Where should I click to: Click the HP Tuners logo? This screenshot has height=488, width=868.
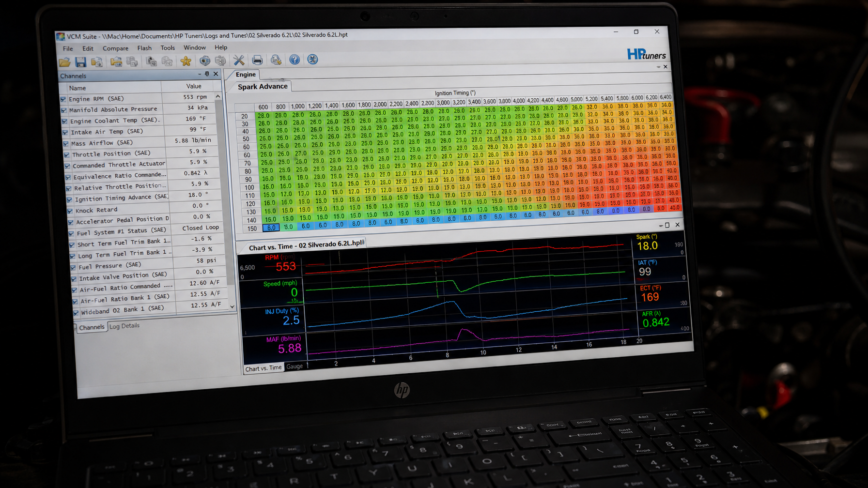646,54
